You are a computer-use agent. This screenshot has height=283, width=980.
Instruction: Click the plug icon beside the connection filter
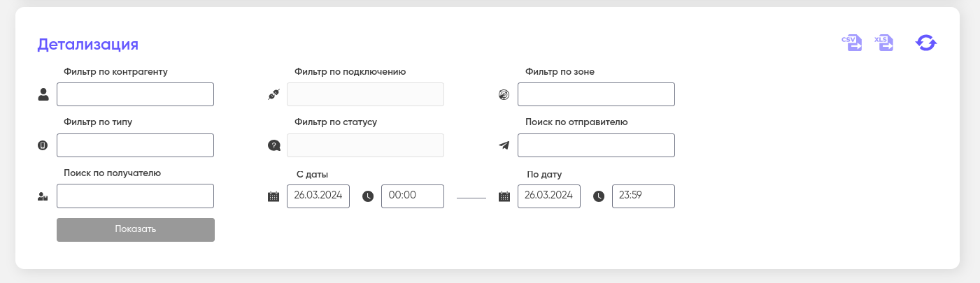coord(274,95)
